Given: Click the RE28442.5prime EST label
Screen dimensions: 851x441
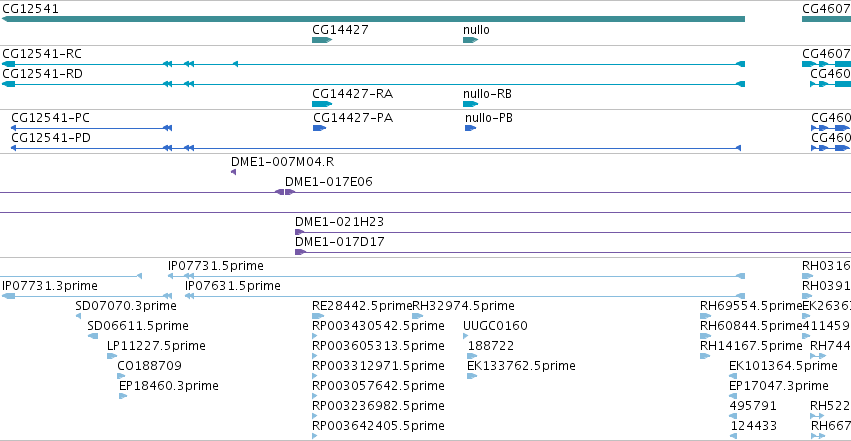Looking at the screenshot, I should (x=362, y=306).
